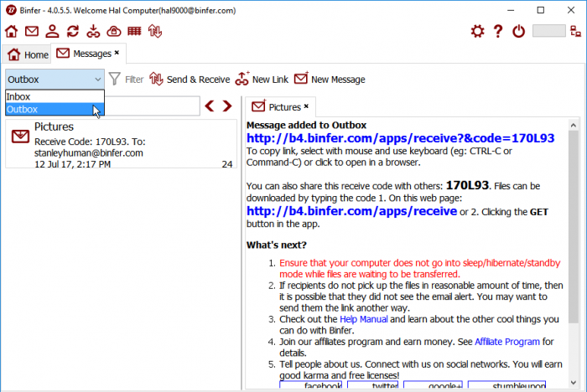
Task: Click the sync refresh arrows icon
Action: pos(73,32)
